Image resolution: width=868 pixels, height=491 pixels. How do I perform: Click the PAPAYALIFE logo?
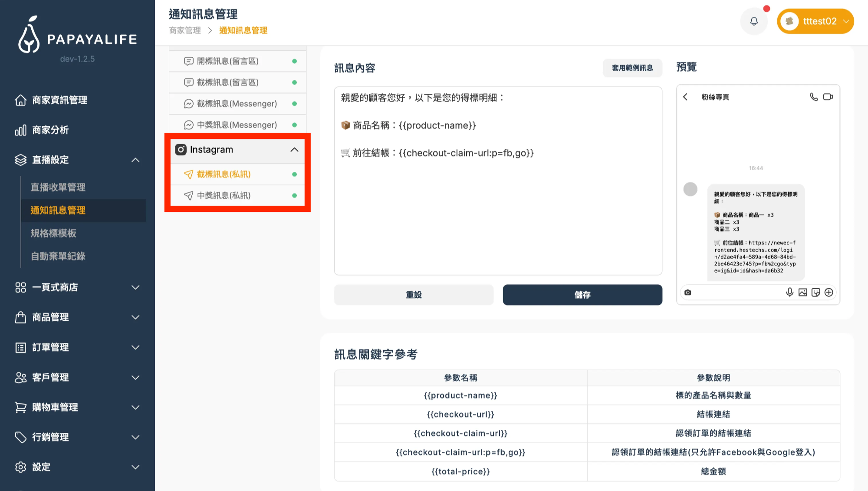click(x=77, y=36)
